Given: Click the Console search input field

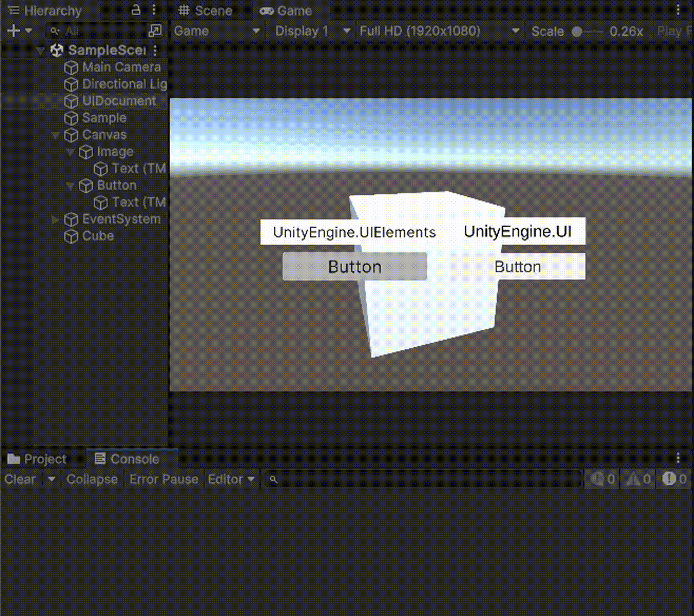Looking at the screenshot, I should tap(423, 479).
